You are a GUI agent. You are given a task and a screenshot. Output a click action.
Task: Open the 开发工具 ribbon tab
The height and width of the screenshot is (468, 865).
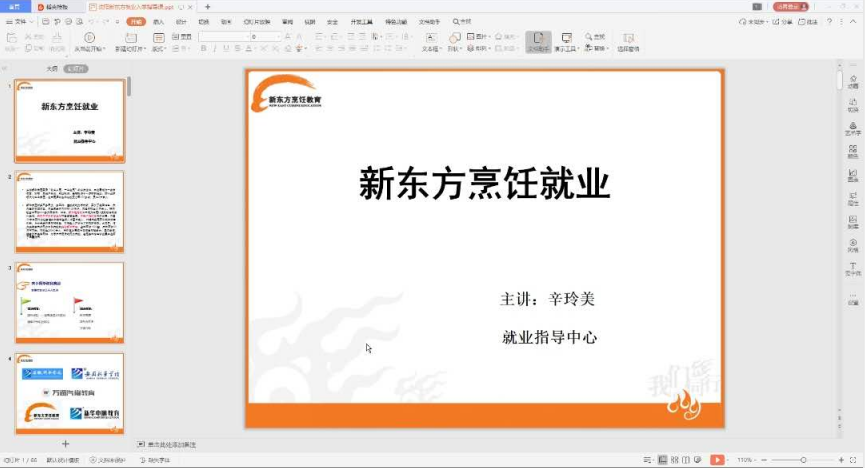[x=361, y=22]
